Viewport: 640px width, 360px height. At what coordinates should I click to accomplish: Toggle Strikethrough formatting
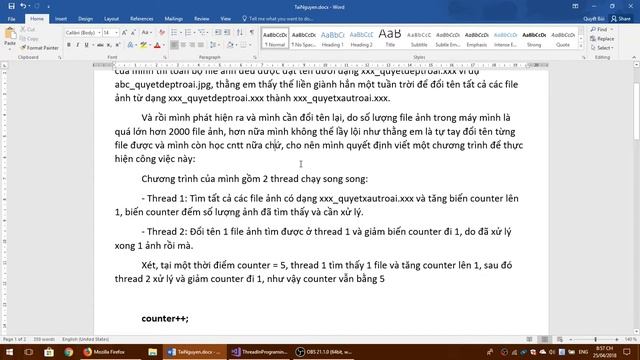point(100,45)
